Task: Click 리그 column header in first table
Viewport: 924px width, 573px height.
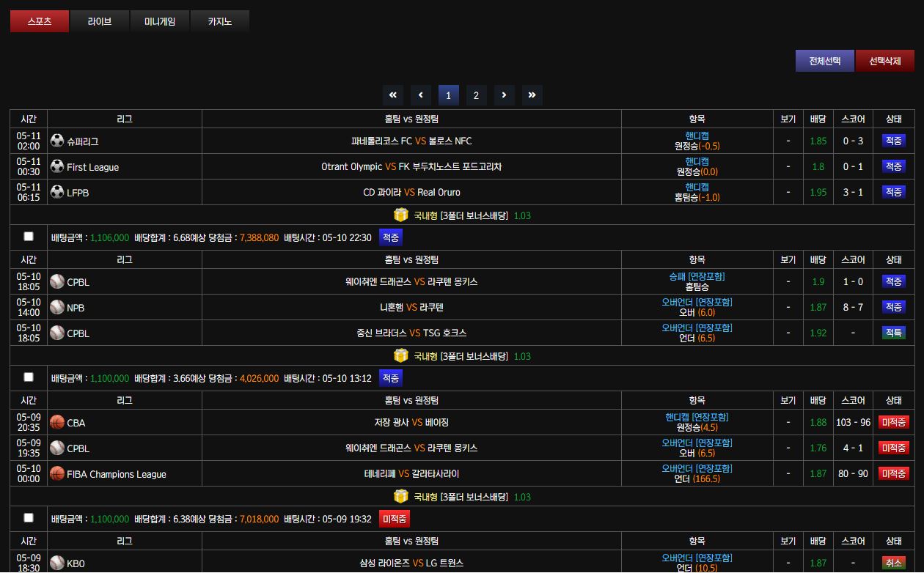Action: click(125, 119)
